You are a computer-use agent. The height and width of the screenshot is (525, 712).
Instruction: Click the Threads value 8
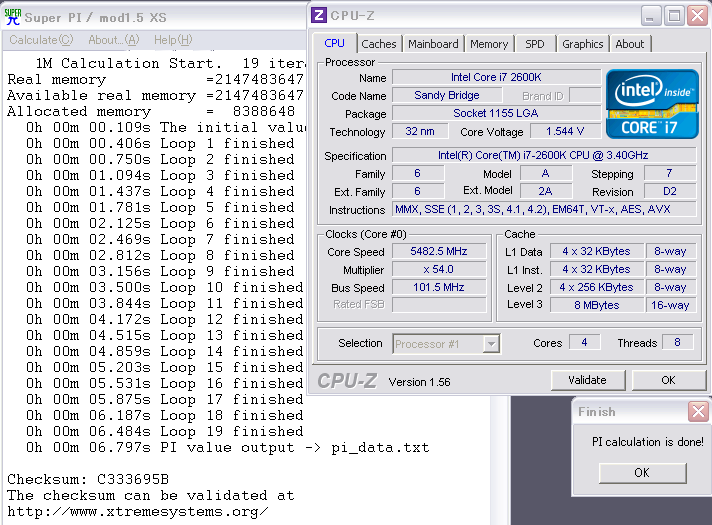click(677, 342)
